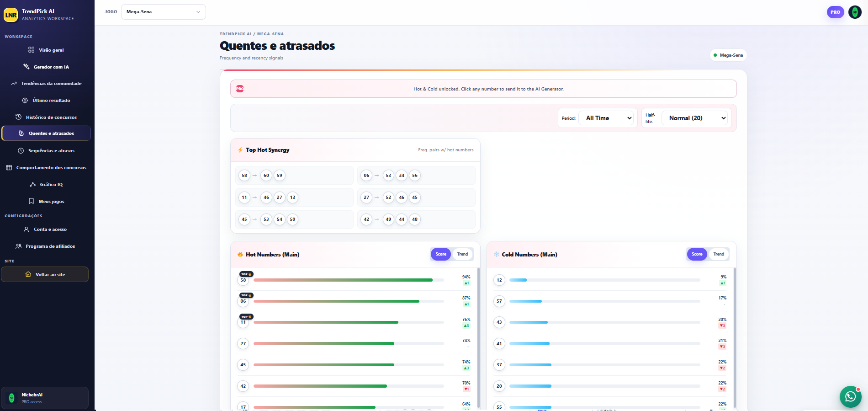The height and width of the screenshot is (411, 868).
Task: Switch Hot Numbers to Trend view
Action: click(462, 254)
